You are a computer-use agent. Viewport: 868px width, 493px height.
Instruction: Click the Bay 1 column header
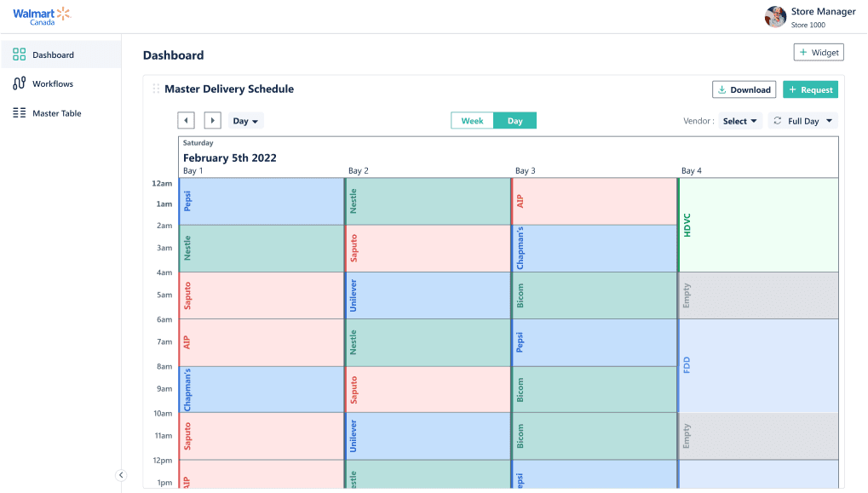(193, 170)
